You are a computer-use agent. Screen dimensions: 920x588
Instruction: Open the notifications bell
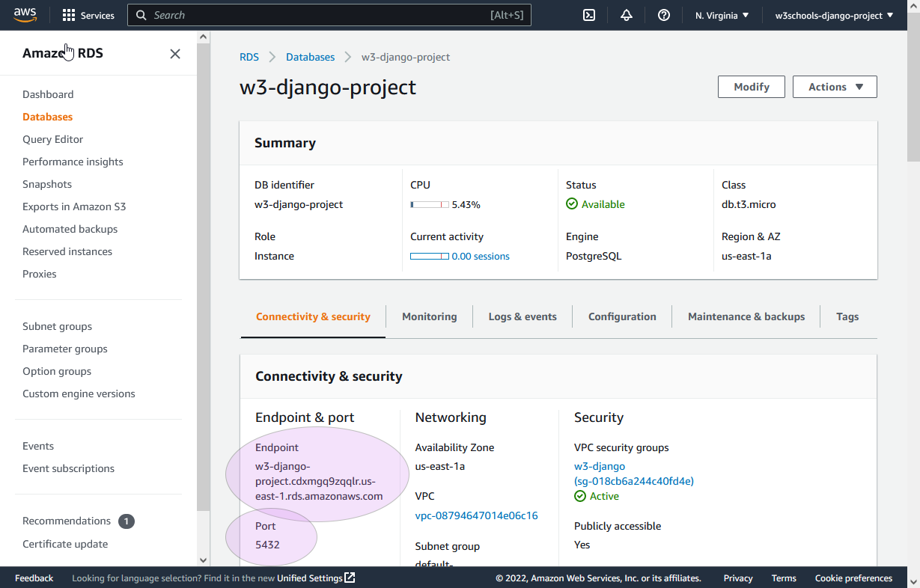coord(627,15)
